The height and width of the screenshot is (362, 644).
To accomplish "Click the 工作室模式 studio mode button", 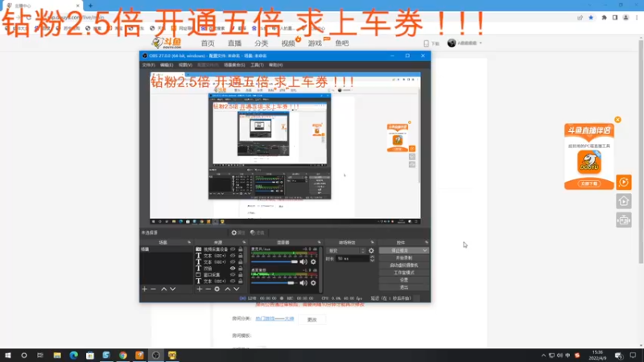I will point(404,273).
